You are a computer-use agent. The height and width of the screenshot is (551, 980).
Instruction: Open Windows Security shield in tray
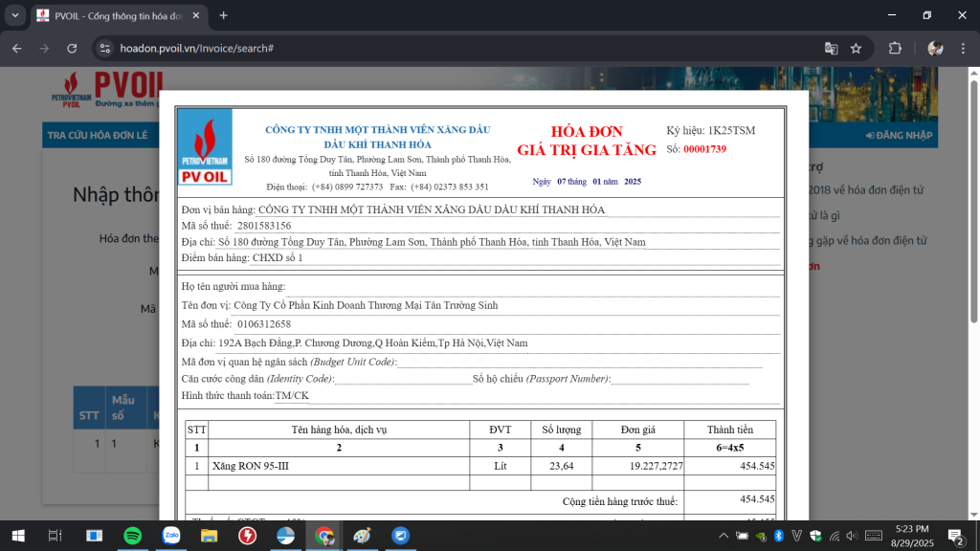point(815,536)
